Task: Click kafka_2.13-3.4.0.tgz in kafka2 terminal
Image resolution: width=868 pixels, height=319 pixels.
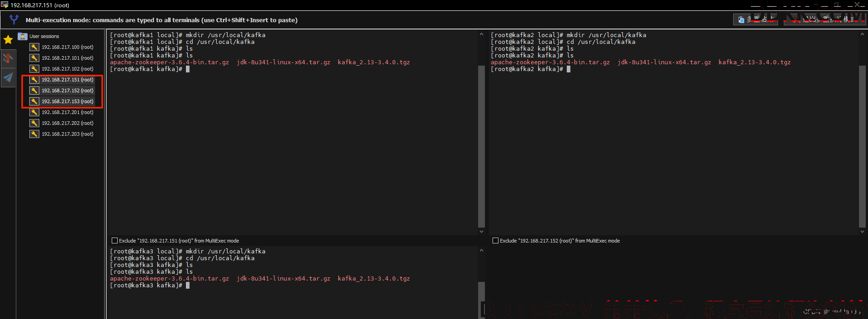Action: (754, 62)
